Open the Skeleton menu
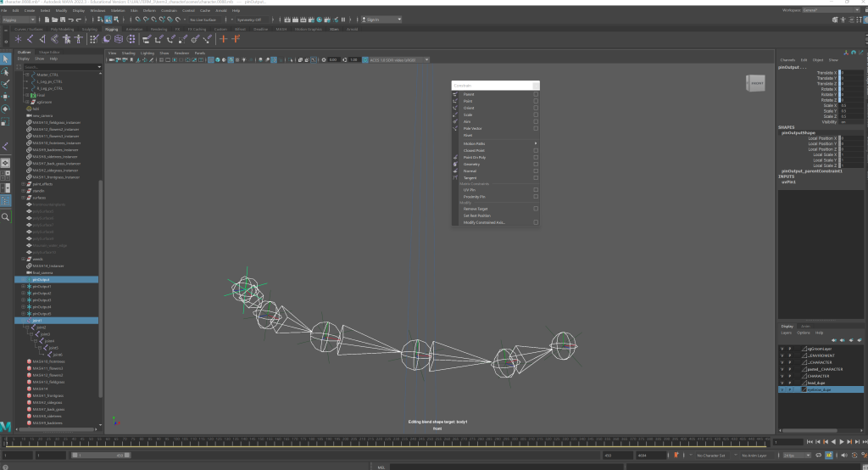This screenshot has width=868, height=470. point(118,10)
